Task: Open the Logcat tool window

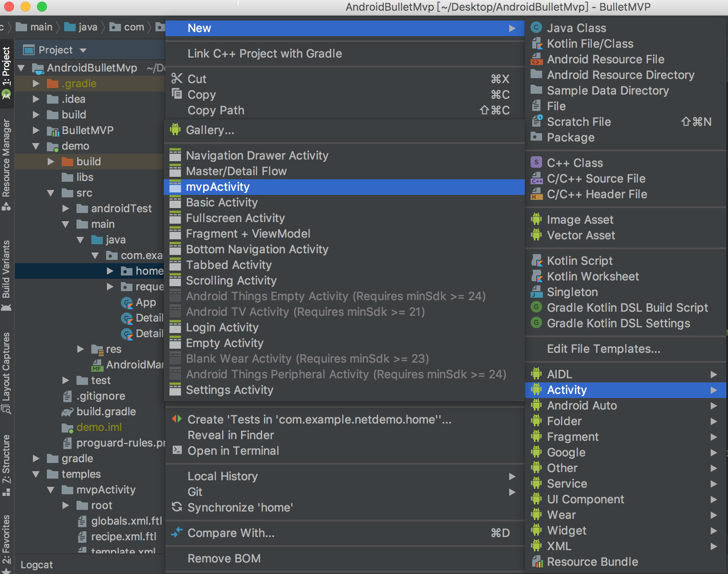Action: (x=37, y=565)
